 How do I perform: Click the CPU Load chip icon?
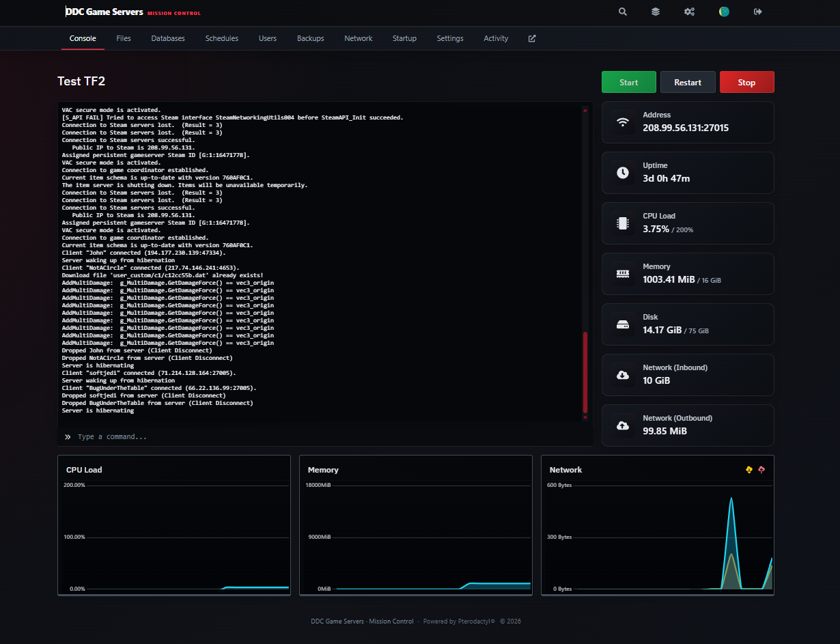[x=623, y=223]
